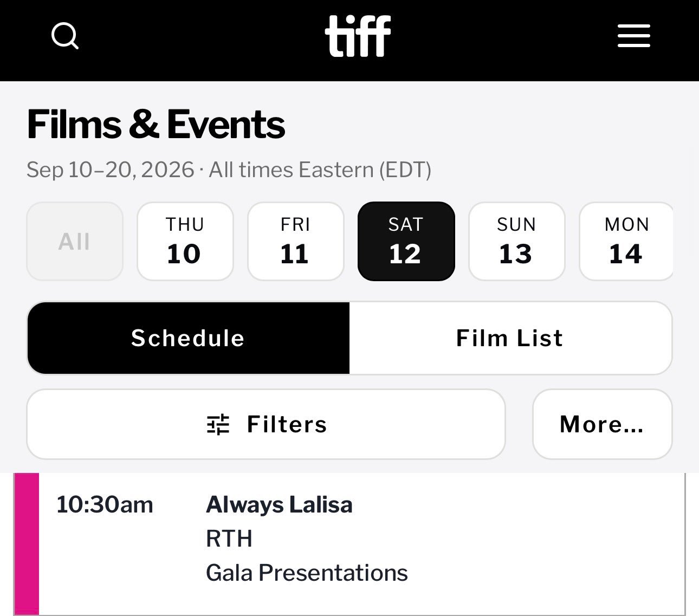
Task: Switch to the Film List view
Action: pyautogui.click(x=510, y=338)
